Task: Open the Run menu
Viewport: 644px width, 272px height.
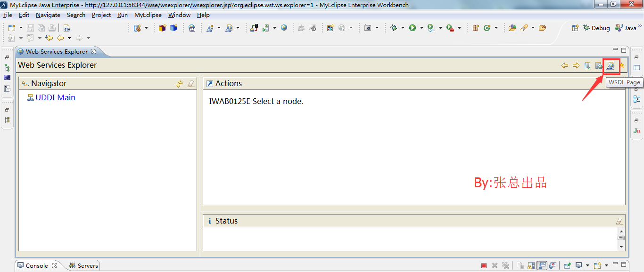Action: pyautogui.click(x=123, y=15)
